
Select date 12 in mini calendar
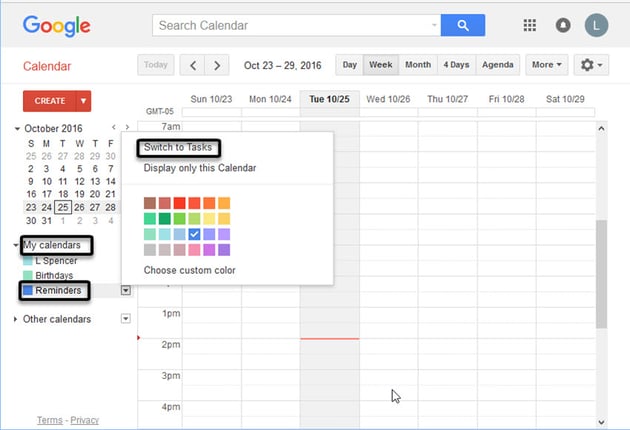(80, 182)
